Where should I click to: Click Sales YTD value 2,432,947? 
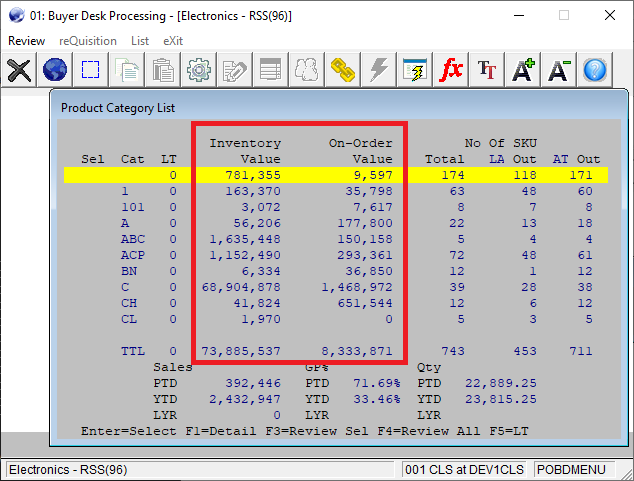coord(245,399)
